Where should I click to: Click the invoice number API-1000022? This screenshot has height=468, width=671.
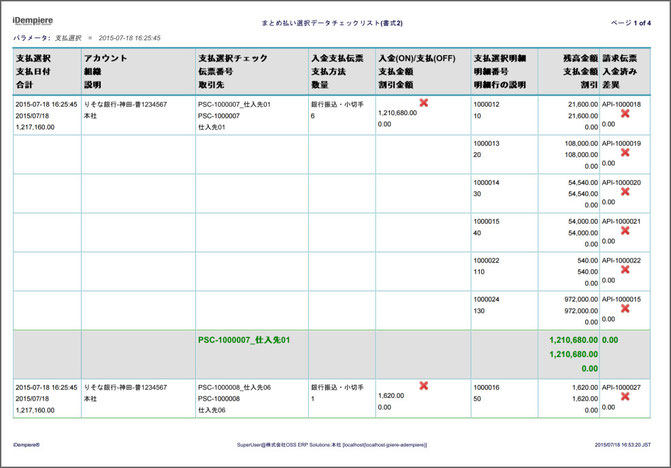point(621,261)
